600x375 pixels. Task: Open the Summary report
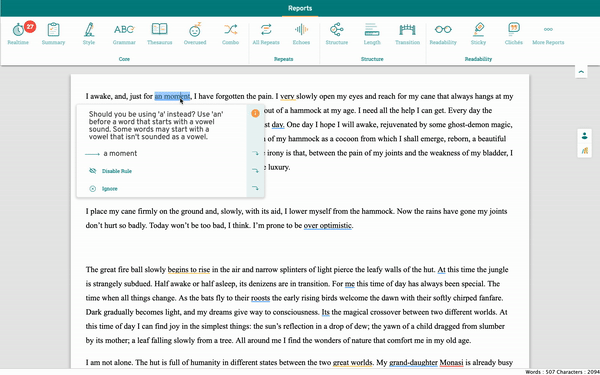[x=53, y=34]
